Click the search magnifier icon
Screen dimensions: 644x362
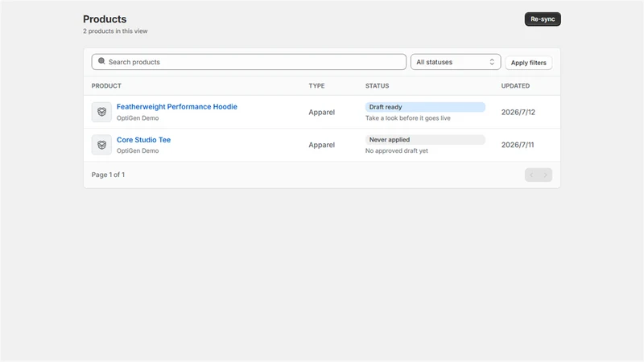pos(101,61)
